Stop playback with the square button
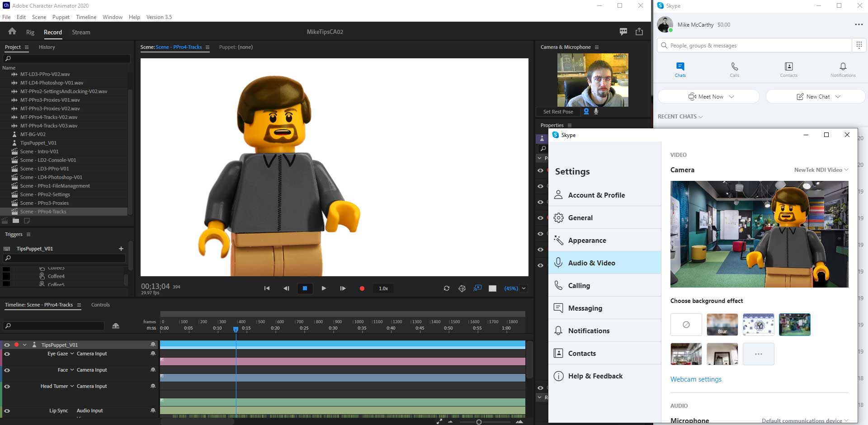 [x=305, y=288]
